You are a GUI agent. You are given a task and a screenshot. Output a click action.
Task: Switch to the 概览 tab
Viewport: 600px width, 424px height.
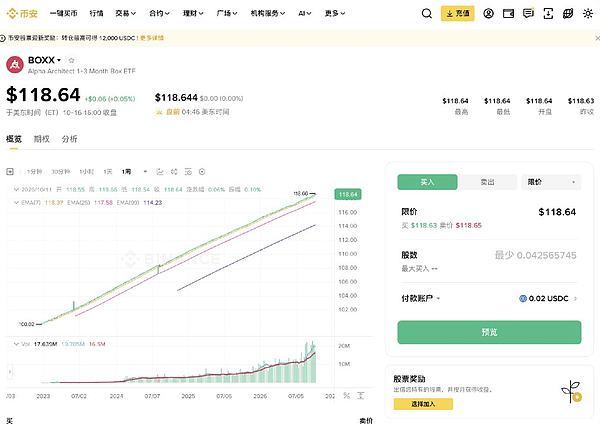[x=14, y=139]
